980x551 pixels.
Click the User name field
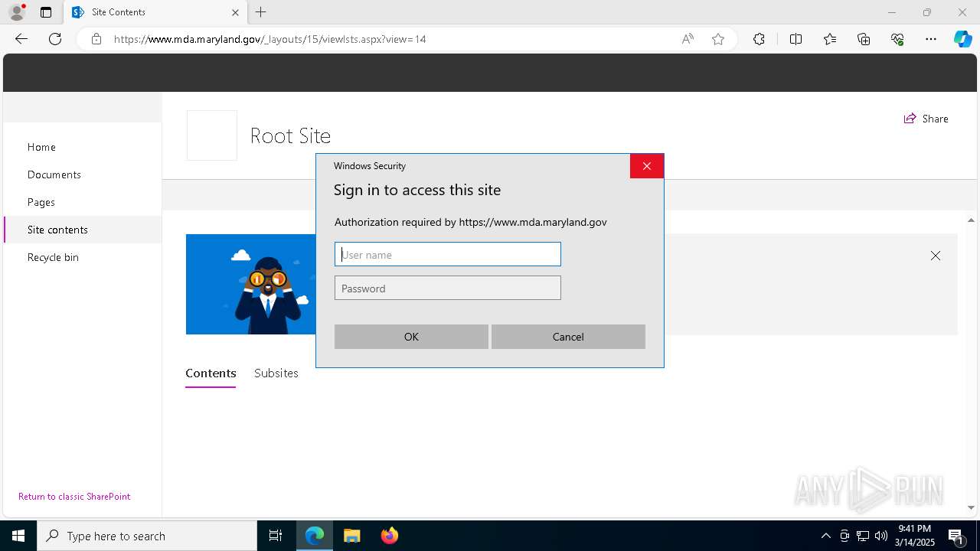(448, 254)
